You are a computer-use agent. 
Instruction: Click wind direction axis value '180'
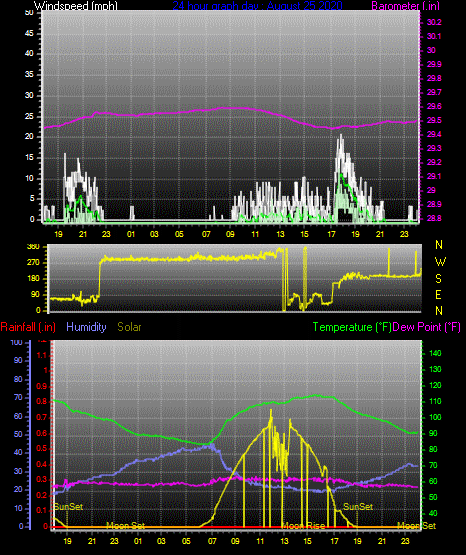33,279
